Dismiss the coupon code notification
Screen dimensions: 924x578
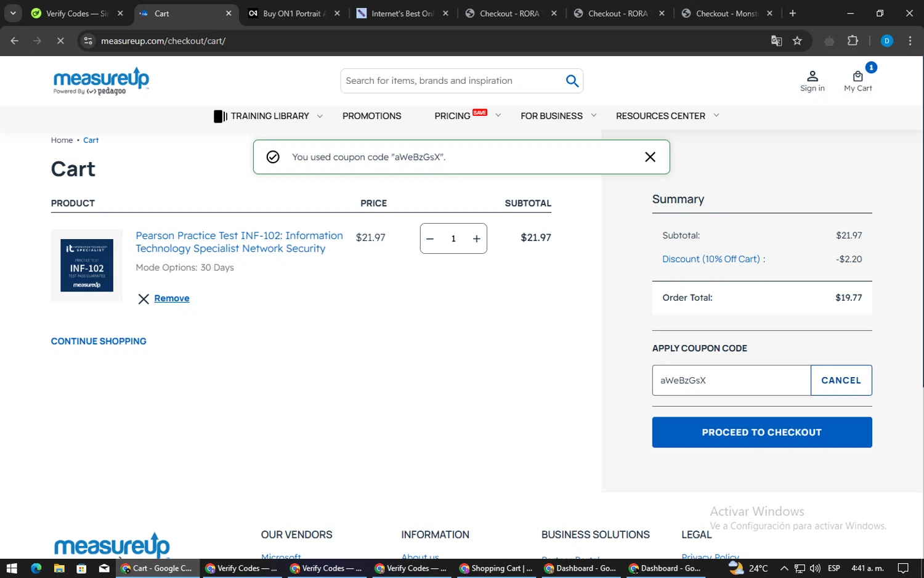(650, 157)
